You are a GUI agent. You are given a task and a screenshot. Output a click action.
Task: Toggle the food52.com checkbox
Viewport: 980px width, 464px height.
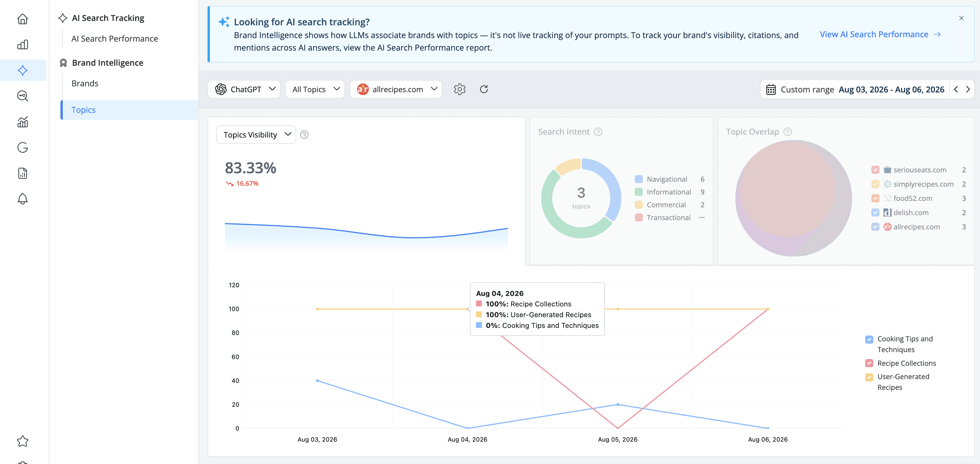(875, 198)
